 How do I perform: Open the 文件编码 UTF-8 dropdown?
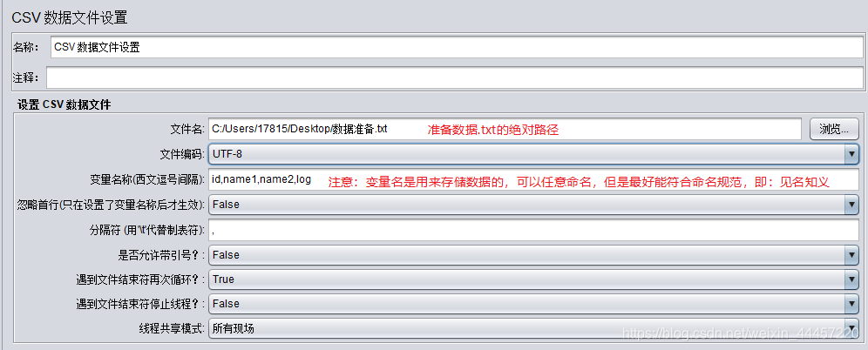[533, 154]
